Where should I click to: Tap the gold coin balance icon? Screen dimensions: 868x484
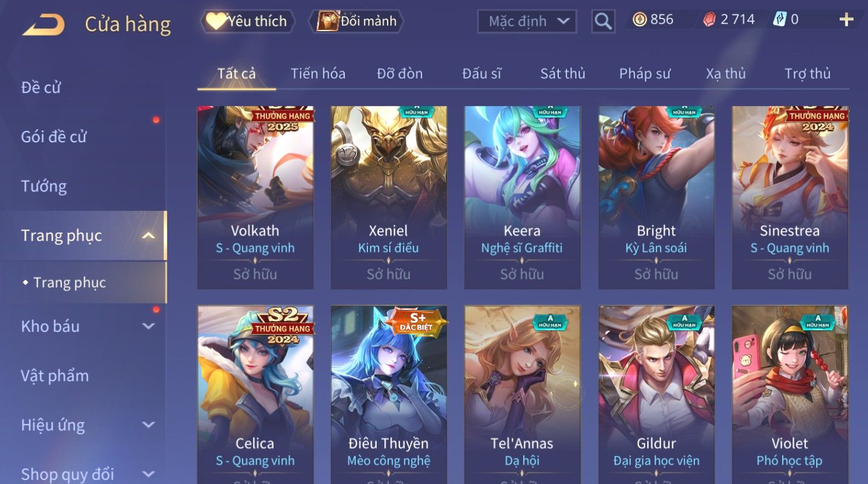pos(639,20)
